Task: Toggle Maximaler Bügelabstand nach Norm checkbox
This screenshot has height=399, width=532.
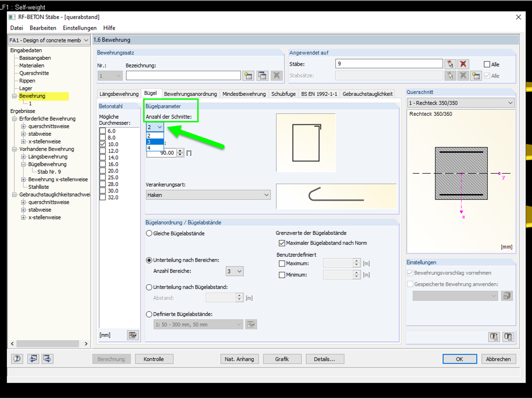Action: [x=282, y=243]
